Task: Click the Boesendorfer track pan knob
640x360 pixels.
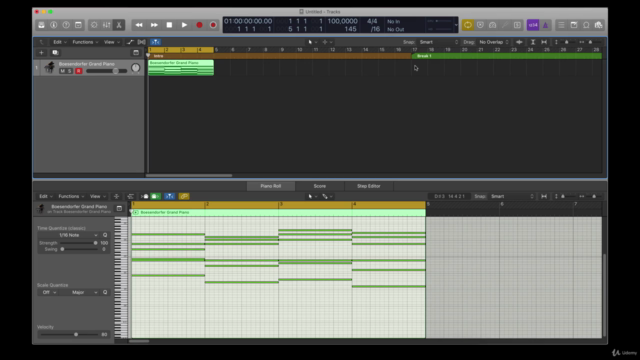Action: pyautogui.click(x=135, y=68)
